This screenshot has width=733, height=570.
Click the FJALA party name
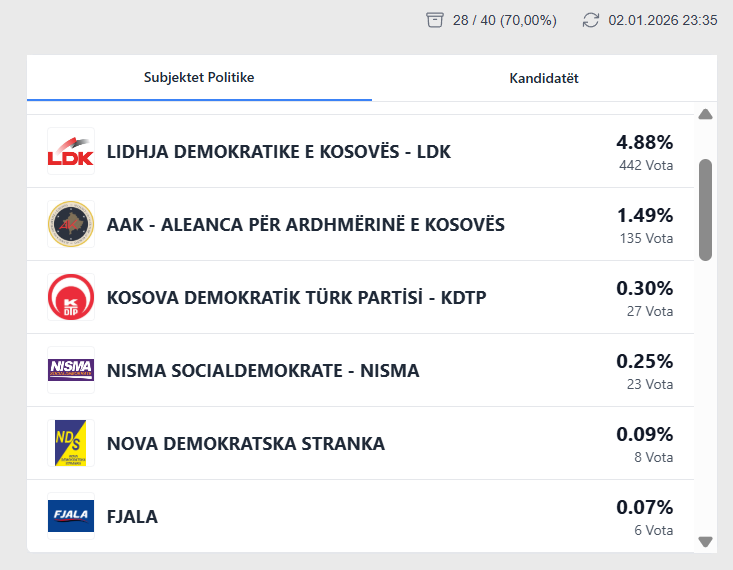tap(132, 516)
